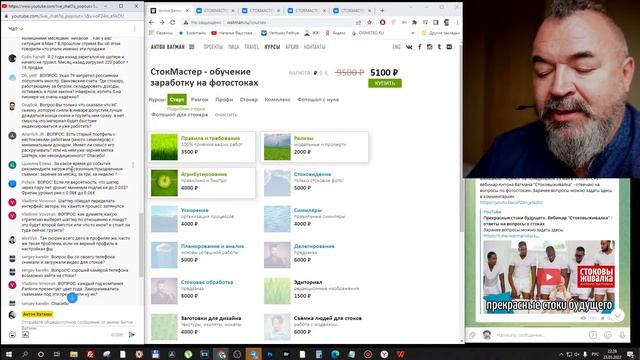Screen dimensions: 640x360
Task: Select the Фотошоп с нуля tab
Action: coord(318,100)
